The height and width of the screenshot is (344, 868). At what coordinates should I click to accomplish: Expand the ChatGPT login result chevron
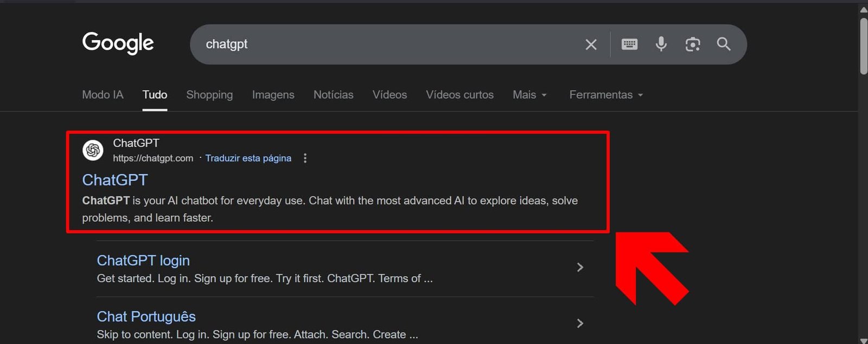click(580, 267)
